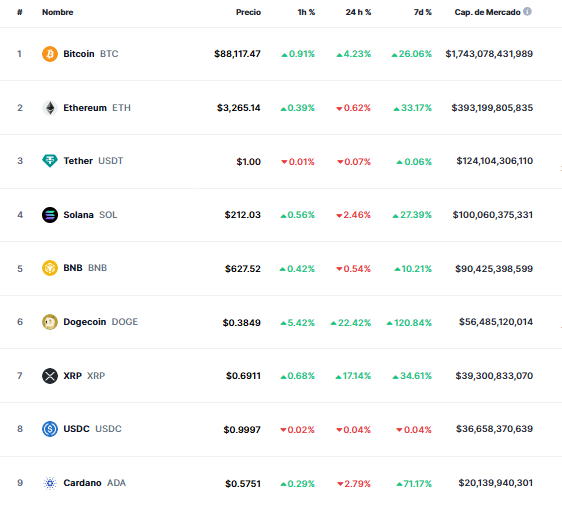The height and width of the screenshot is (505, 562).
Task: Open the Solana SOL name link
Action: pos(90,215)
